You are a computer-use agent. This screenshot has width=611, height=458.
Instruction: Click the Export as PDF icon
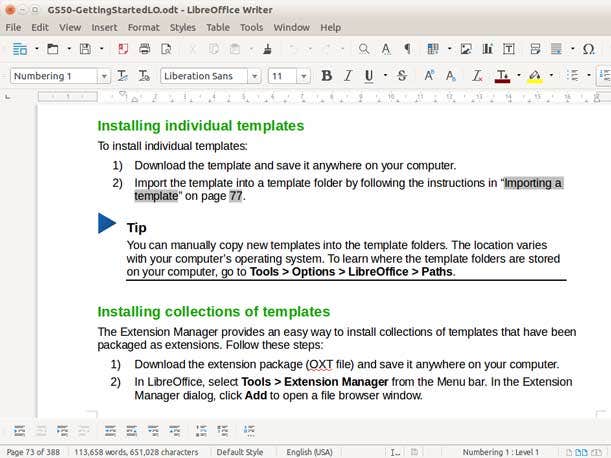123,48
